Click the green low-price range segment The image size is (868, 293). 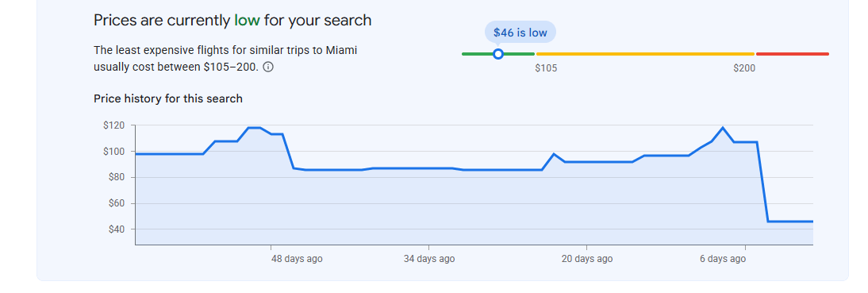pos(498,54)
